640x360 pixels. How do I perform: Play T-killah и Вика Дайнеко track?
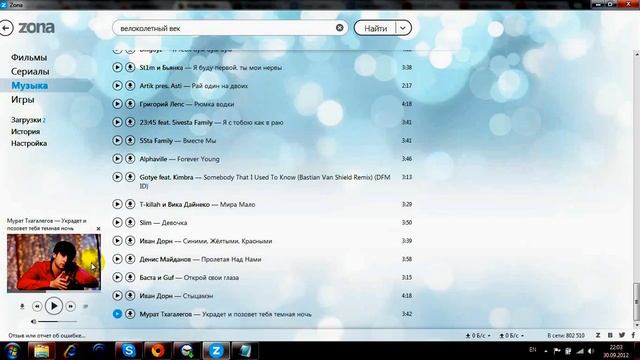coord(117,204)
